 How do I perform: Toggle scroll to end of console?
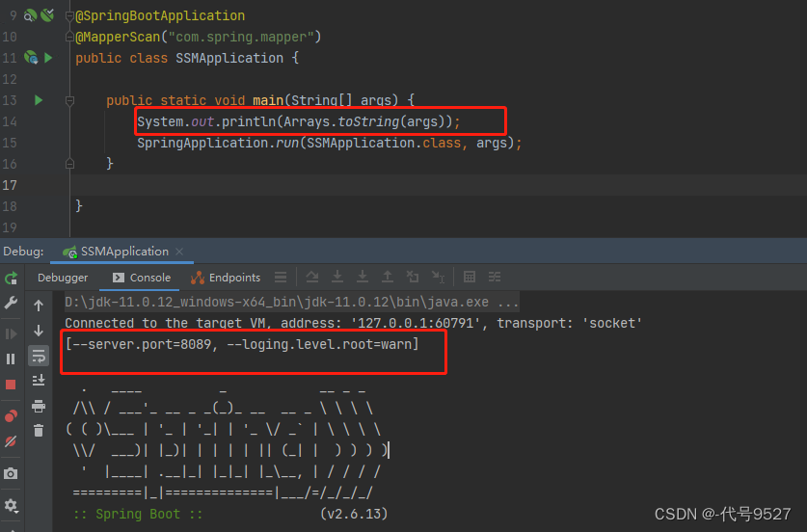[39, 381]
